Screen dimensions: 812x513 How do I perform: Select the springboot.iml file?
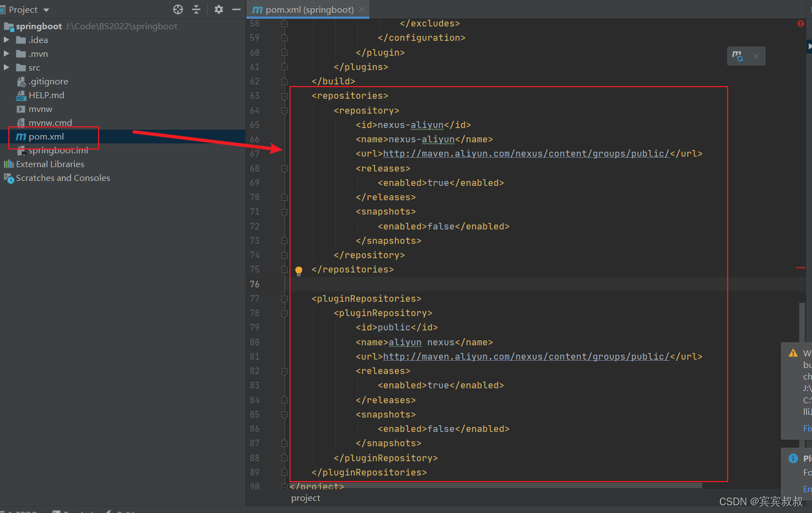tap(58, 150)
